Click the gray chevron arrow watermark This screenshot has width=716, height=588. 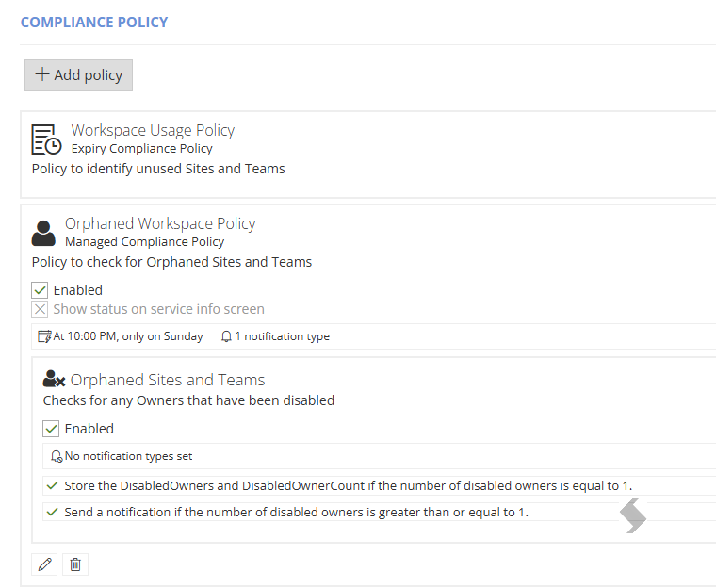[x=633, y=515]
